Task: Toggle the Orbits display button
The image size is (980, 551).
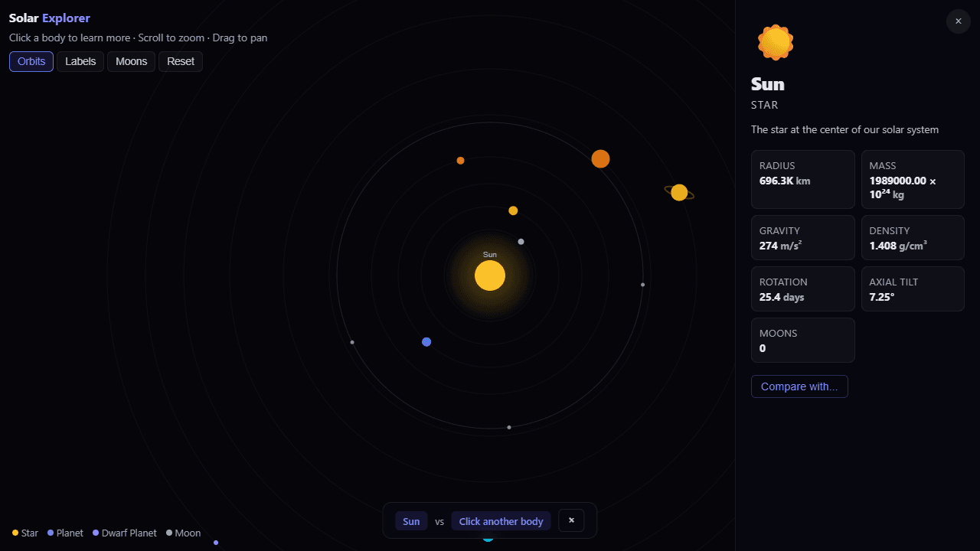Action: [x=31, y=61]
